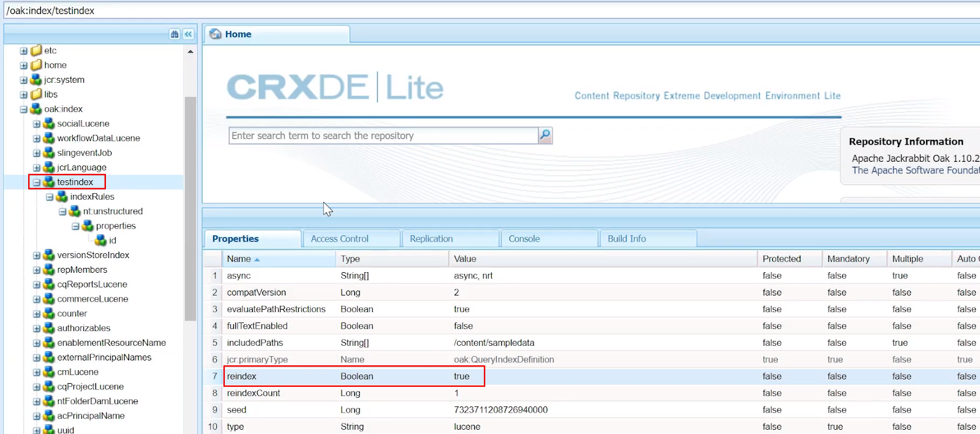Screen dimensions: 980x434
Task: Click the jcrLanguage node icon
Action: [x=49, y=167]
